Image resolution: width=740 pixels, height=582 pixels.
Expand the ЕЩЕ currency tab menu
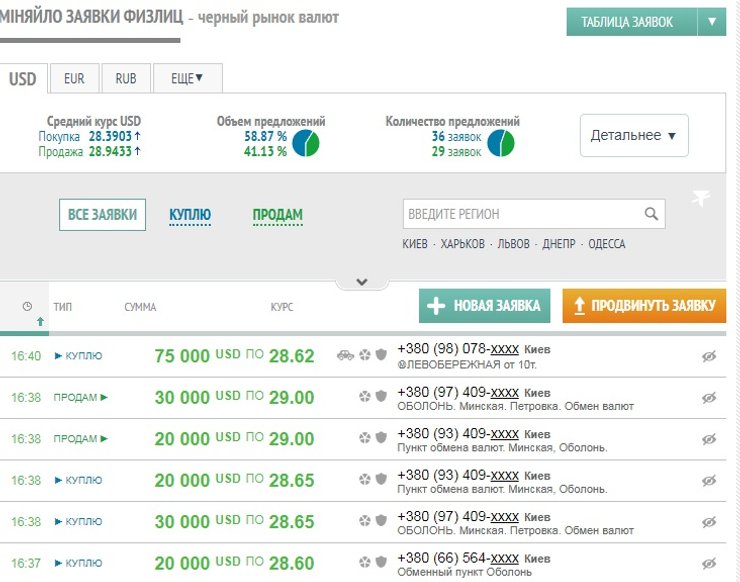(x=187, y=78)
